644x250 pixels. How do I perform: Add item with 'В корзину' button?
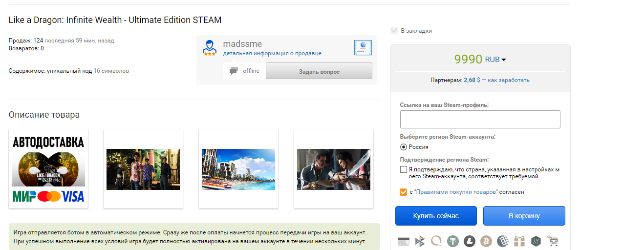pyautogui.click(x=524, y=216)
